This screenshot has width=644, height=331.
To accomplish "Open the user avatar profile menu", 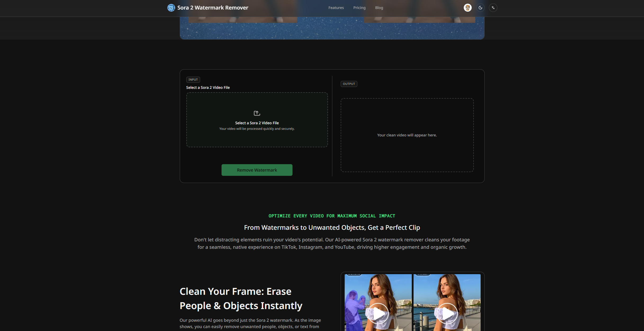I will [x=467, y=8].
